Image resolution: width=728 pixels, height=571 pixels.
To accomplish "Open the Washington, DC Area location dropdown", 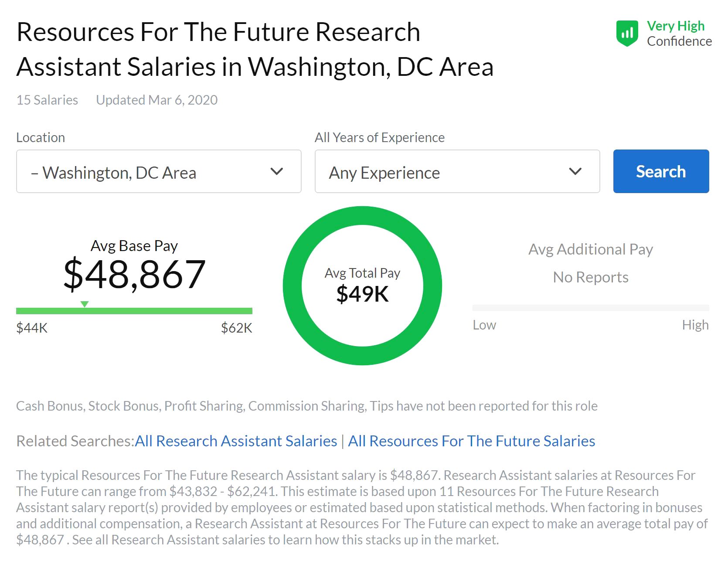I will (159, 171).
